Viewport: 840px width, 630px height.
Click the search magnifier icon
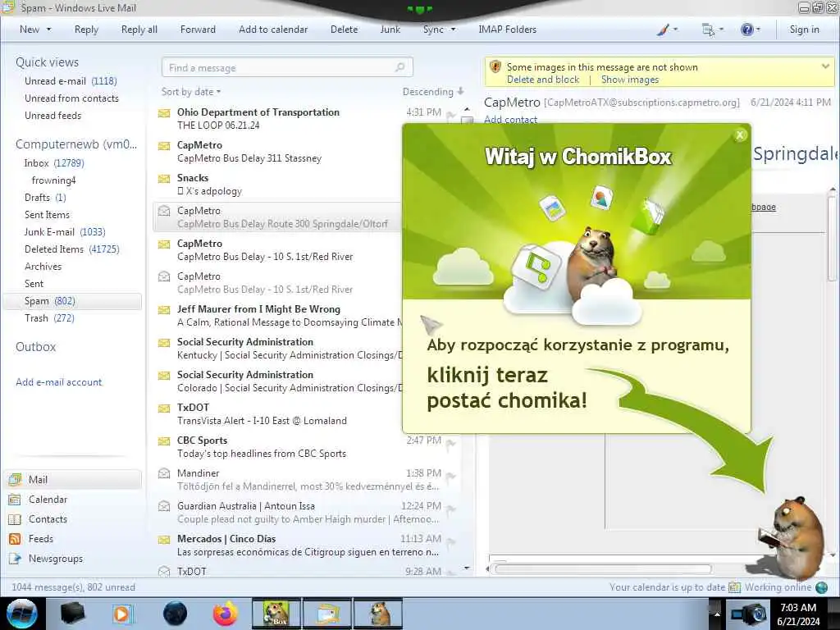(x=400, y=67)
